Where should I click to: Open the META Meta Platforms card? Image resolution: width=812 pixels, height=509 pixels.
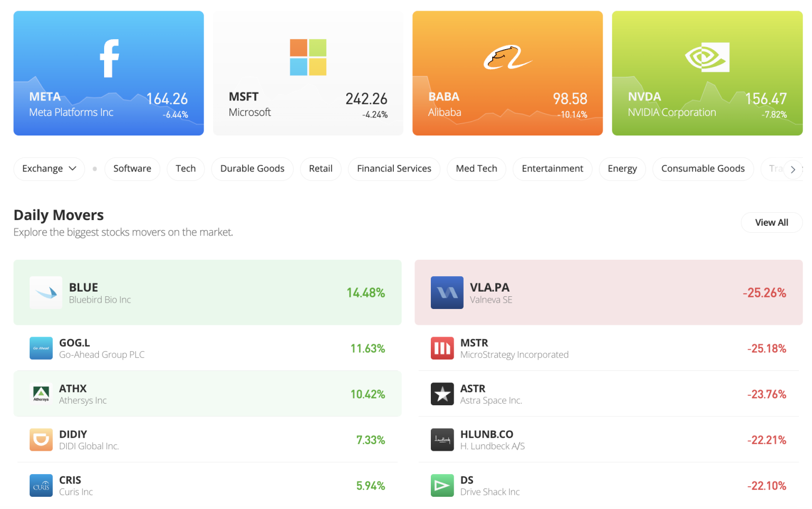pos(108,73)
